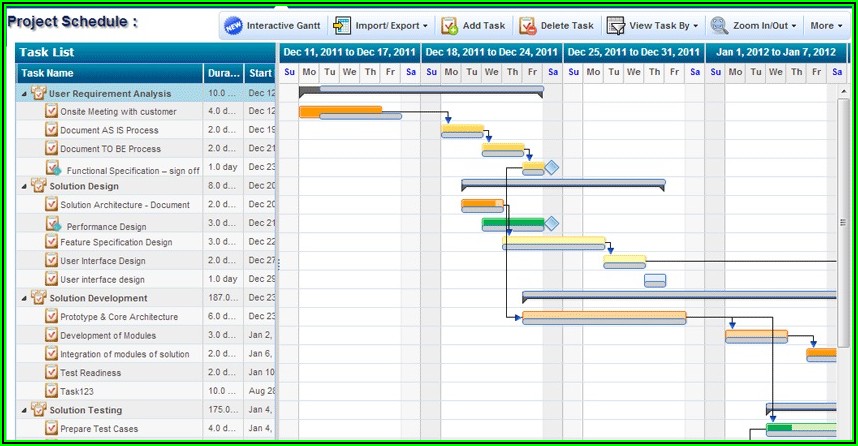Toggle checkbox for Prototype & Core Architecture
The image size is (858, 446).
tap(51, 316)
